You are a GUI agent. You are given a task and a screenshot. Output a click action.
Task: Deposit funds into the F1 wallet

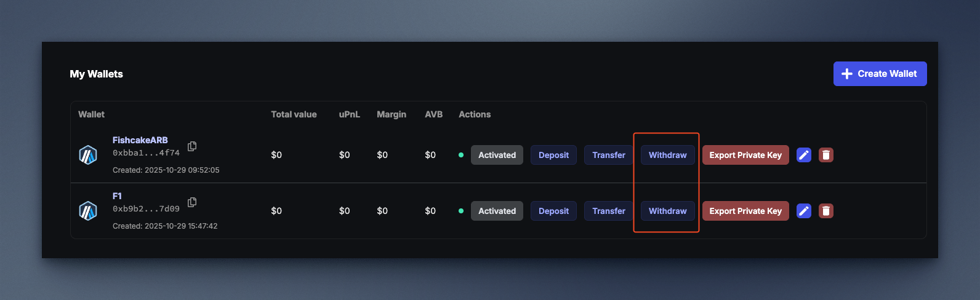coord(553,211)
